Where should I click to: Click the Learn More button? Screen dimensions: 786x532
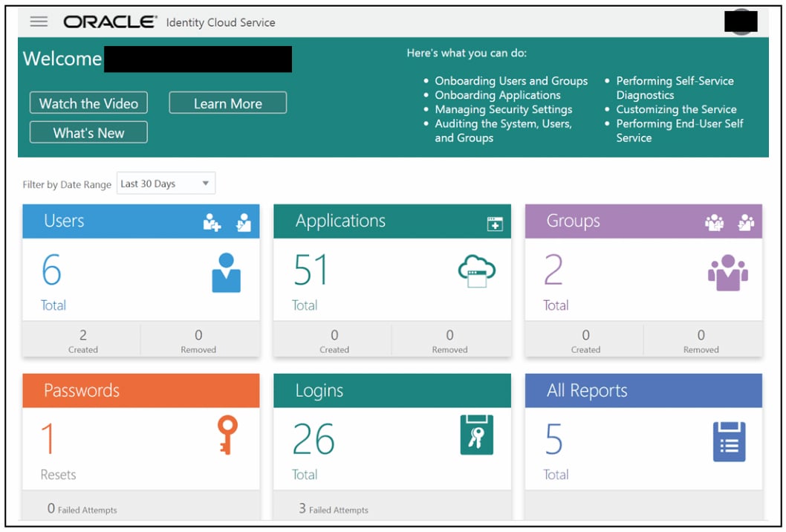[228, 103]
